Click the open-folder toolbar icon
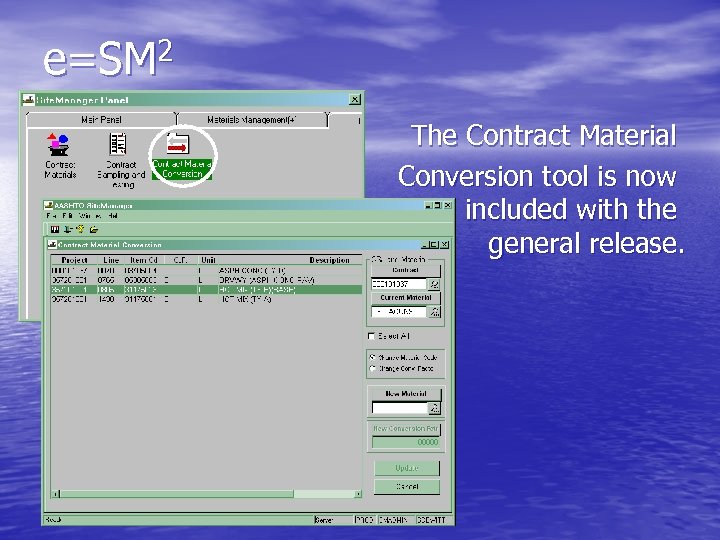This screenshot has width=720, height=540. (94, 229)
